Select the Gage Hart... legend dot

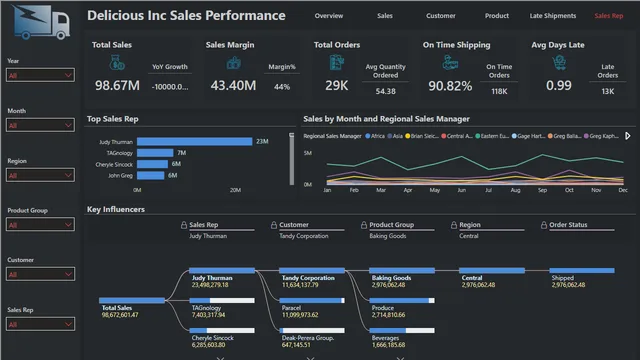514,136
